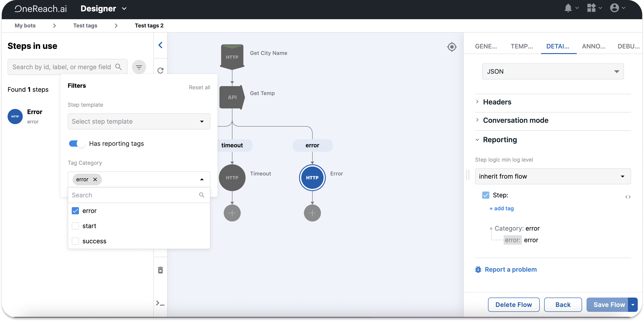The image size is (644, 321).
Task: Toggle off Has reporting tags switch
Action: pos(77,144)
